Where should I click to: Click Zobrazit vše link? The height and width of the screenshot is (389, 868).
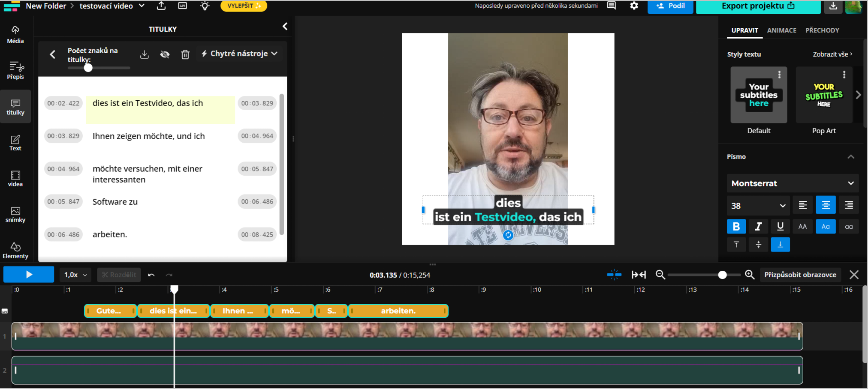pos(832,54)
